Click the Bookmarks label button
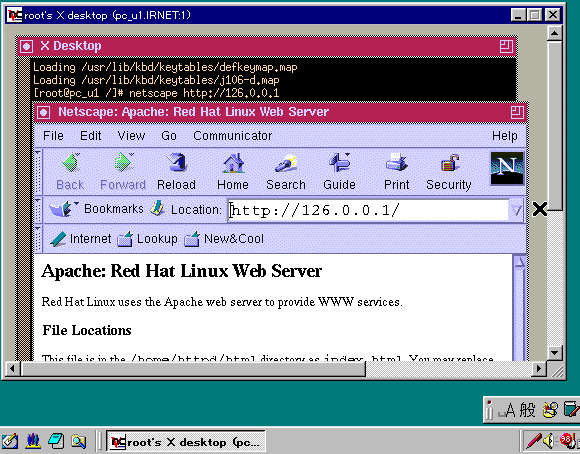The height and width of the screenshot is (454, 580). point(114,209)
